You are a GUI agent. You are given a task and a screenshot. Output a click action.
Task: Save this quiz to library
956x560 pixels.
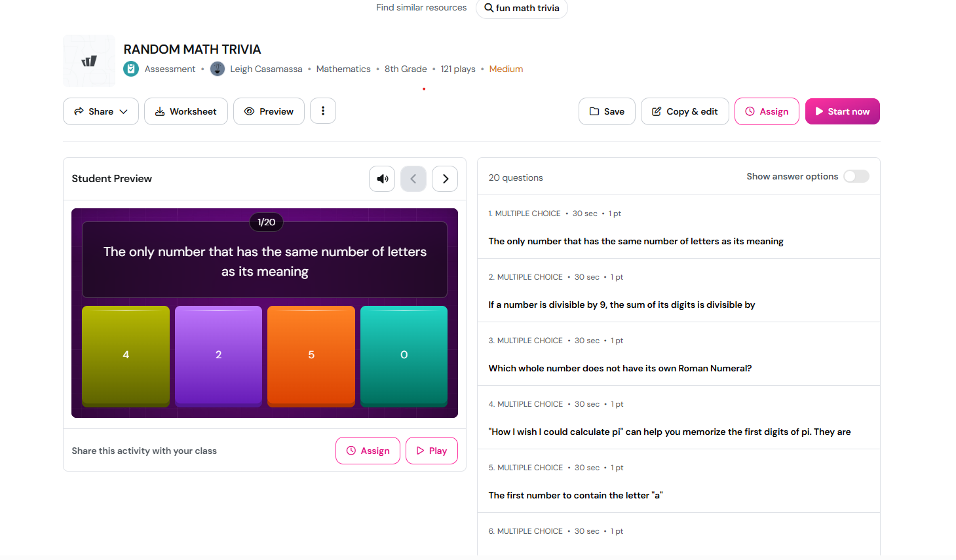coord(607,111)
